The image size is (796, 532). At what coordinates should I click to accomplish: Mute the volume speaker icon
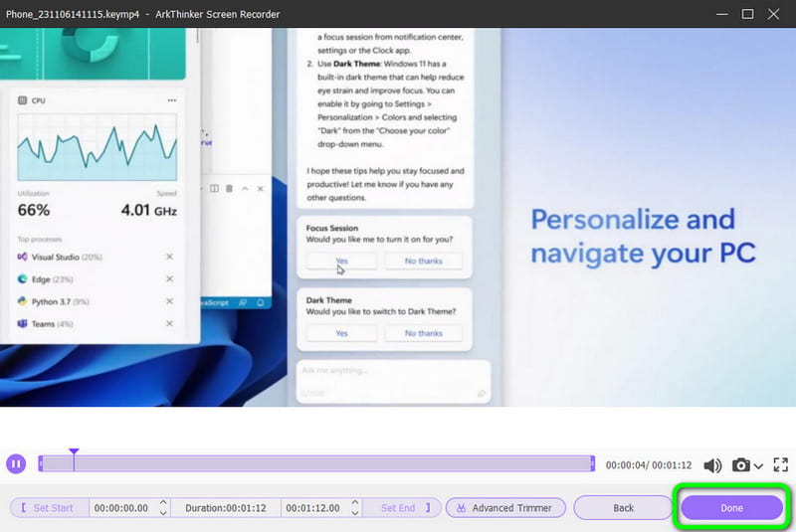tap(712, 465)
